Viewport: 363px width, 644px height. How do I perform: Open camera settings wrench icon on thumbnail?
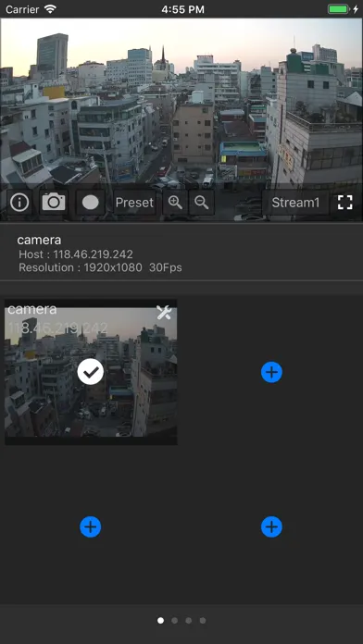(164, 313)
